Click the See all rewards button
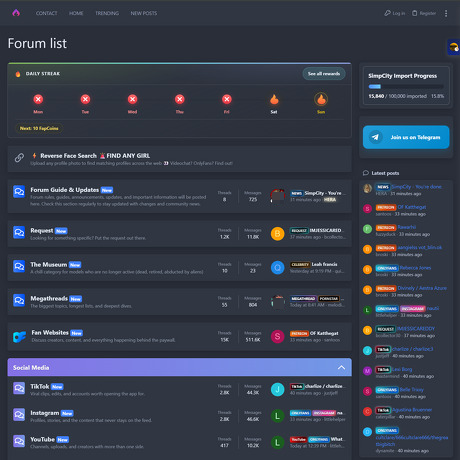This screenshot has width=460, height=460. click(x=324, y=74)
